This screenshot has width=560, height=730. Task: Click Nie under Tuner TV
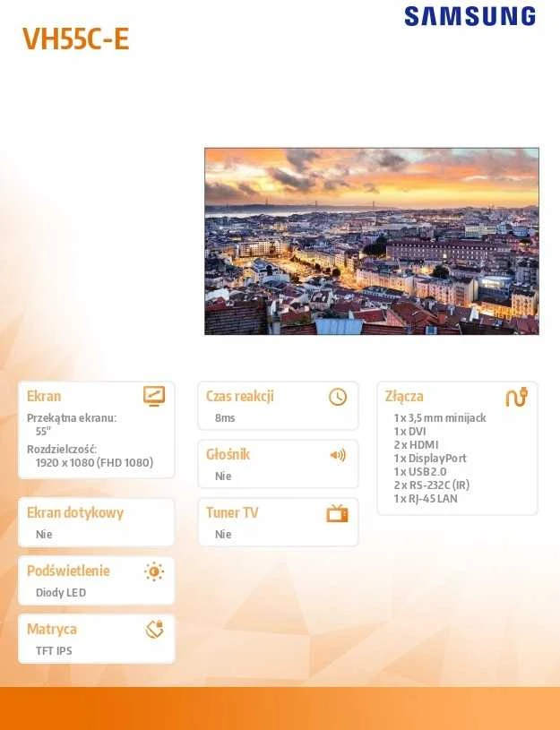223,535
